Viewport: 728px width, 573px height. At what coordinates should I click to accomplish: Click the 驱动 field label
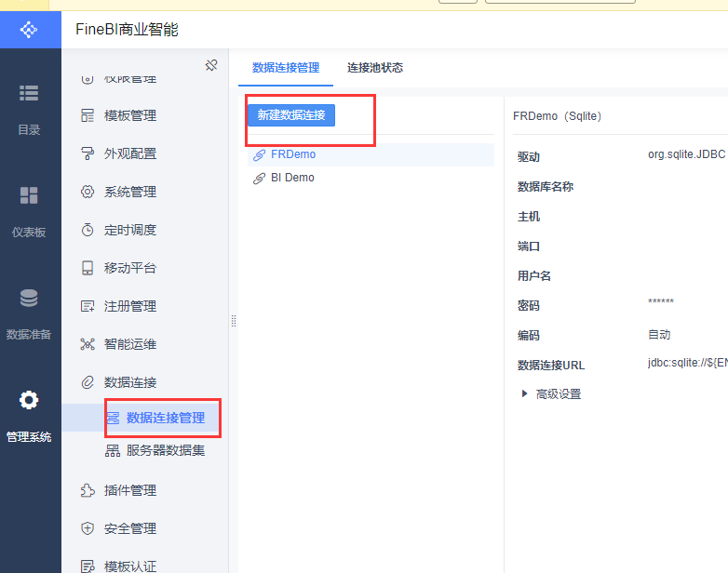pos(529,157)
